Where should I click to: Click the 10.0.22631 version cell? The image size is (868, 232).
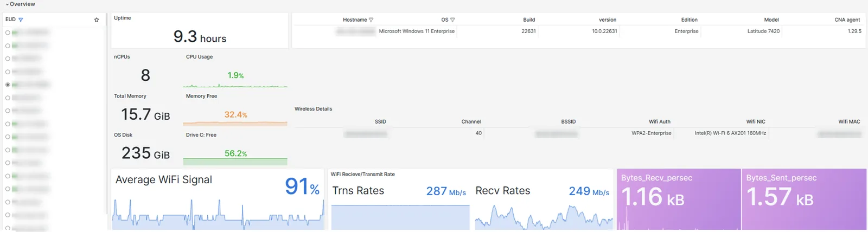point(604,31)
